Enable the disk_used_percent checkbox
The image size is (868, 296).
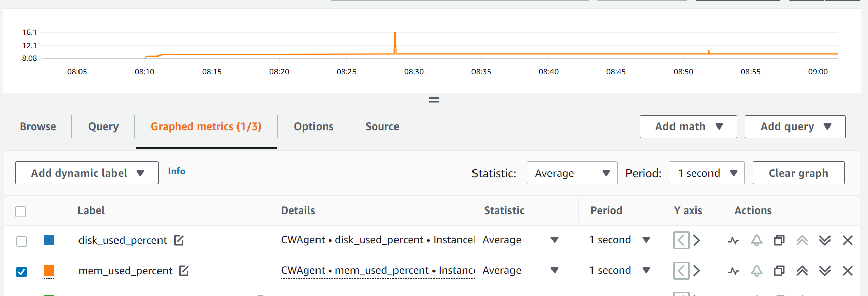coord(21,241)
